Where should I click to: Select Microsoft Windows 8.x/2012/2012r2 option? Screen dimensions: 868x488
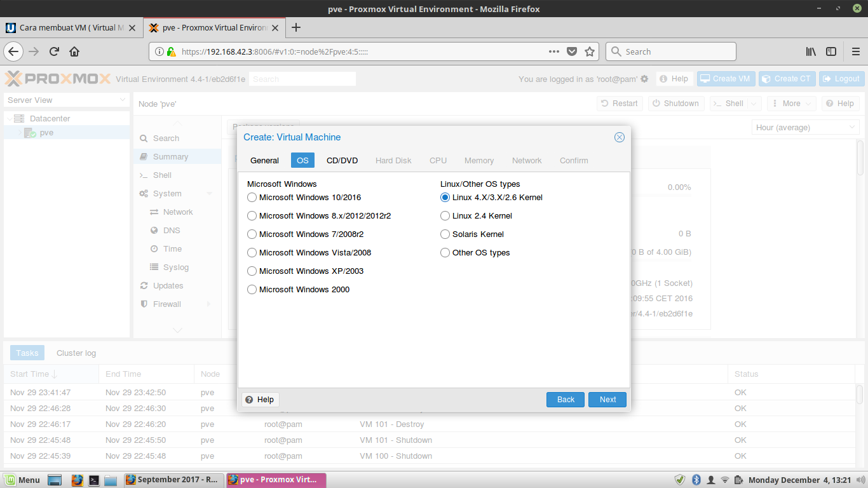[x=252, y=216]
